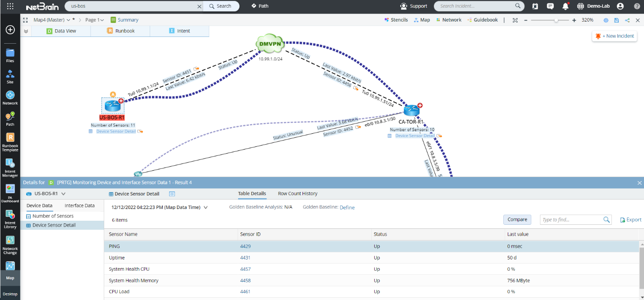
Task: Click Export in the details pane
Action: pos(631,220)
